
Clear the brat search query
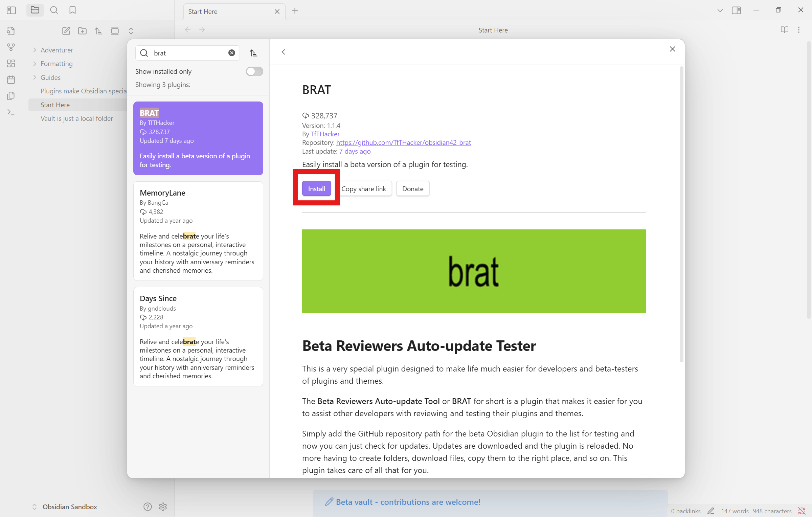pyautogui.click(x=232, y=53)
